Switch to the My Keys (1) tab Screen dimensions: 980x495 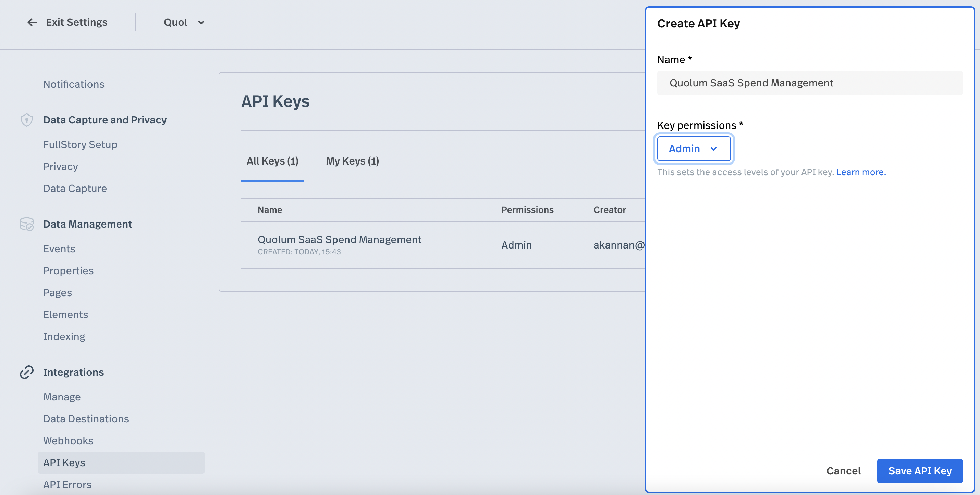click(x=352, y=161)
